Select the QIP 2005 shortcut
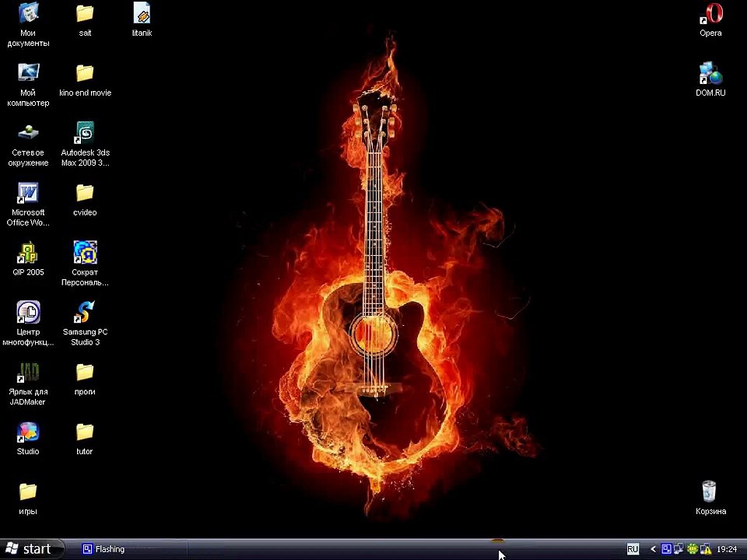 (28, 260)
